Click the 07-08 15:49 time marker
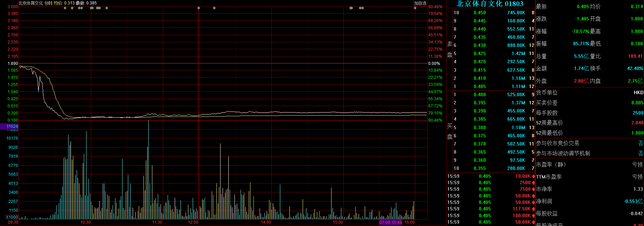 pos(391,223)
